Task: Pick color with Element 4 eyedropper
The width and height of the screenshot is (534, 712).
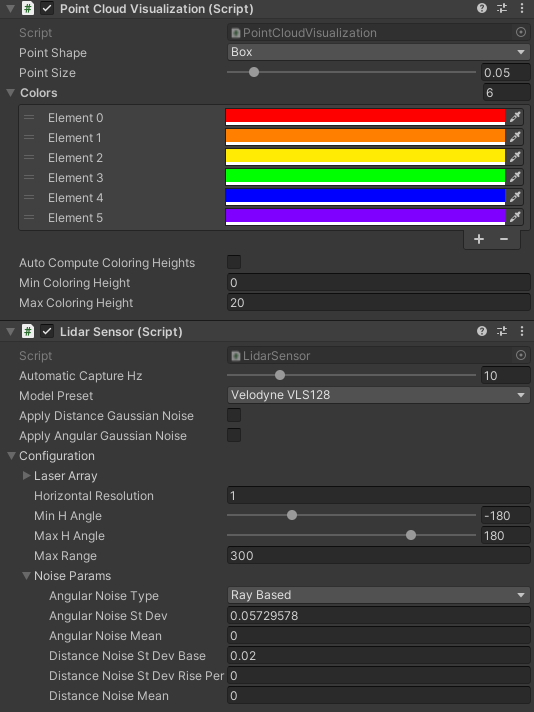Action: click(514, 197)
